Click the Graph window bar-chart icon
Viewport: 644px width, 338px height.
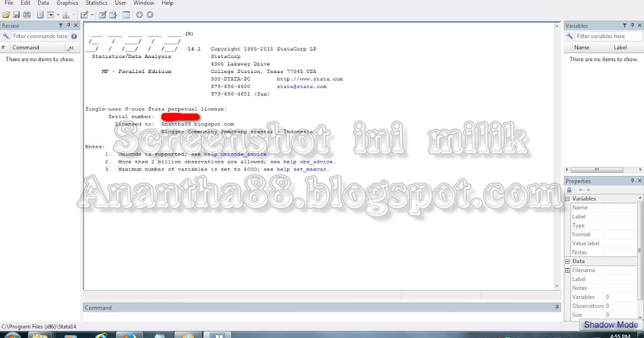pyautogui.click(x=67, y=15)
